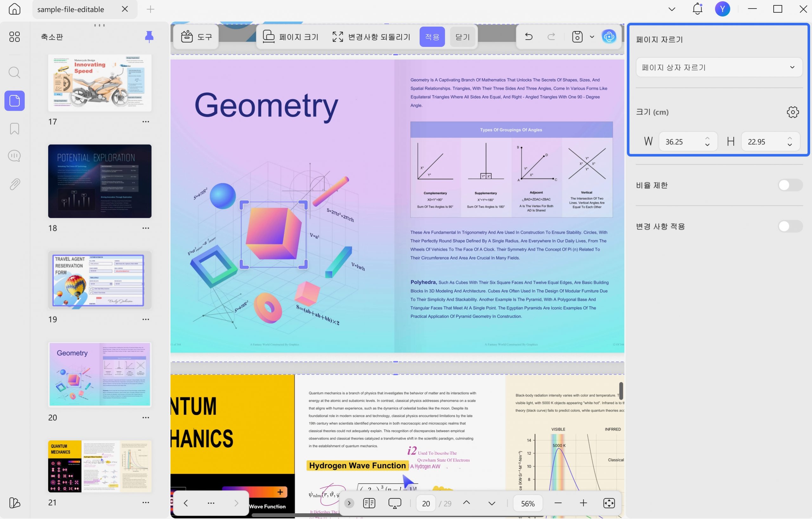Fit page to window icon
Viewport: 812px width, 519px height.
609,503
